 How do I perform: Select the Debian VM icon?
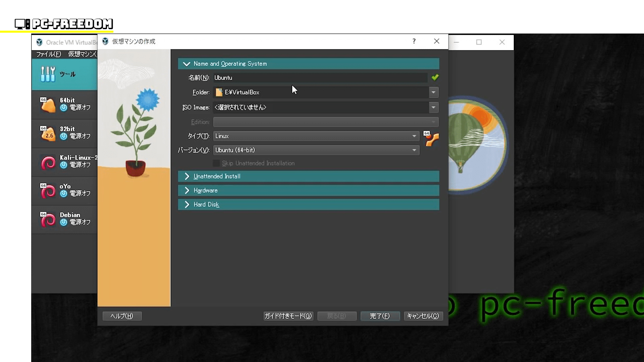click(48, 220)
